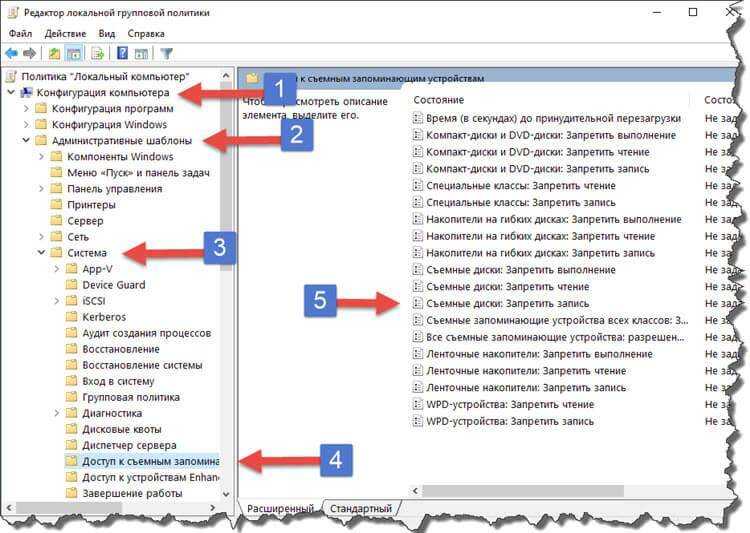Click scroll-down arrow of the tree pane
This screenshot has width=750, height=533.
point(226,494)
